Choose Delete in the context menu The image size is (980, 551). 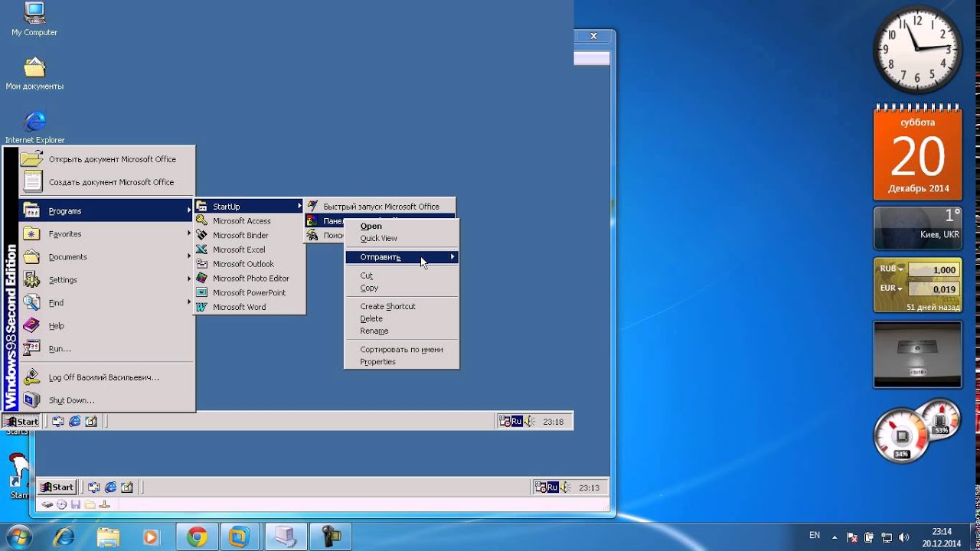click(x=401, y=318)
